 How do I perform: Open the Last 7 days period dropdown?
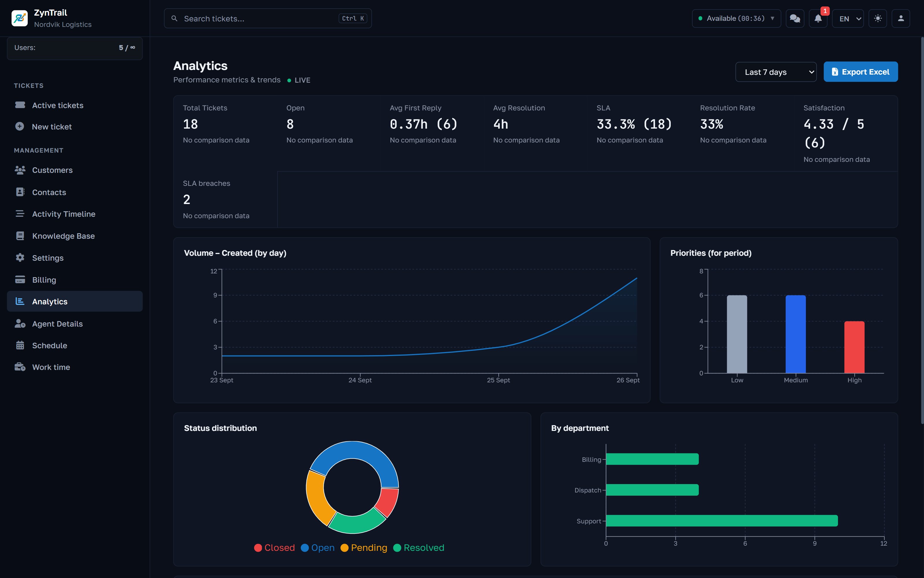click(776, 72)
